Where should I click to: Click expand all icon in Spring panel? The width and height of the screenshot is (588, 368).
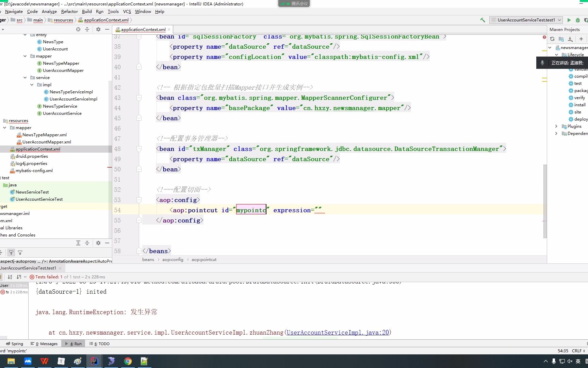78,243
